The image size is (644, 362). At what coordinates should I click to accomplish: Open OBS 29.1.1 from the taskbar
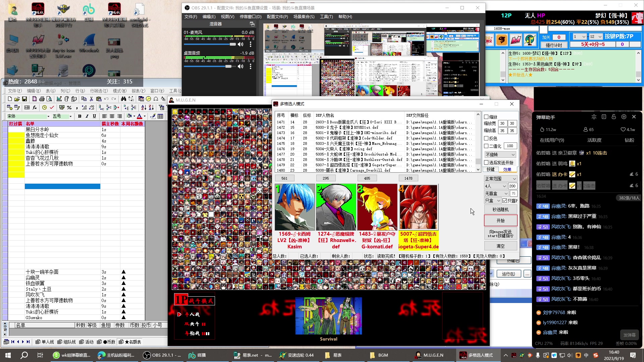pos(161,355)
